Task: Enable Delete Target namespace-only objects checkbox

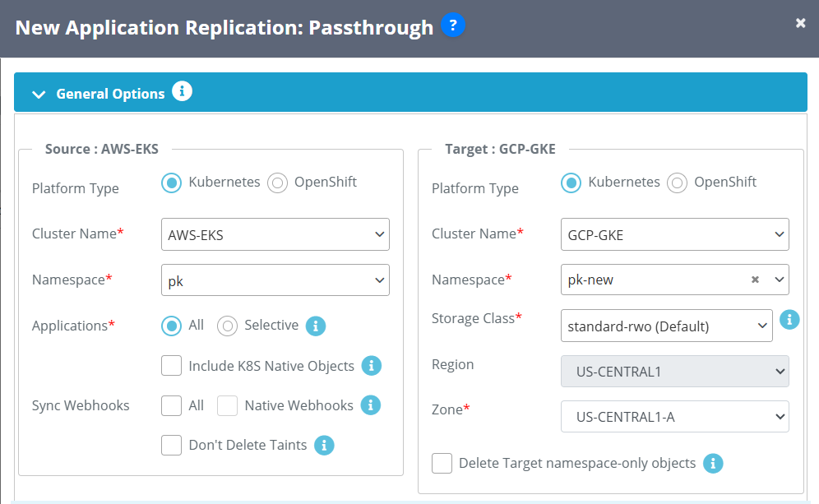Action: pos(442,463)
